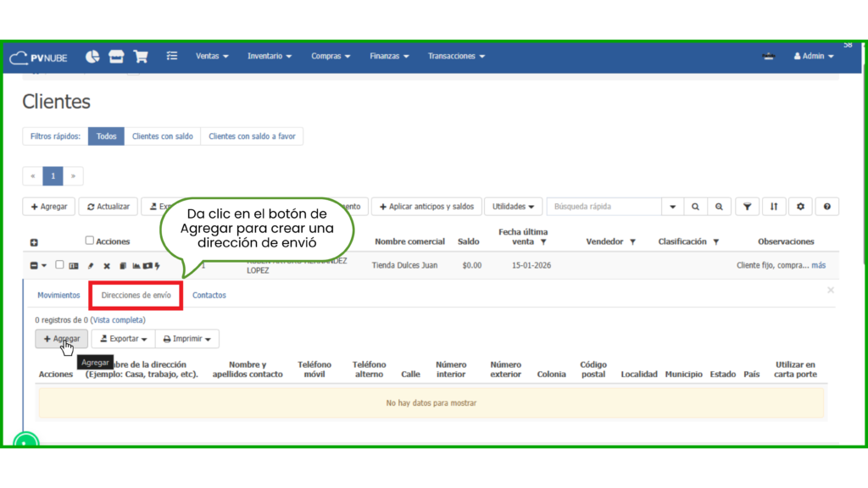The width and height of the screenshot is (868, 488).
Task: Open the dashboard pie chart icon
Action: coord(92,57)
